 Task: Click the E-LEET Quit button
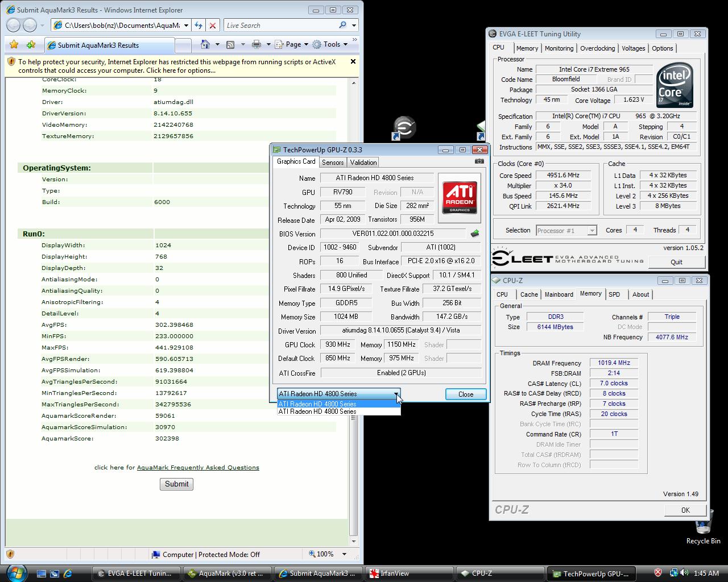(676, 262)
